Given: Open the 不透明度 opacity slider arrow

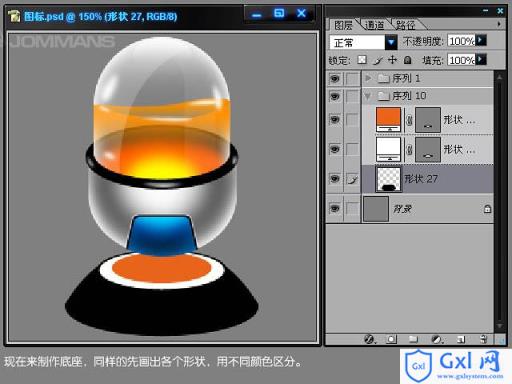Looking at the screenshot, I should 480,40.
